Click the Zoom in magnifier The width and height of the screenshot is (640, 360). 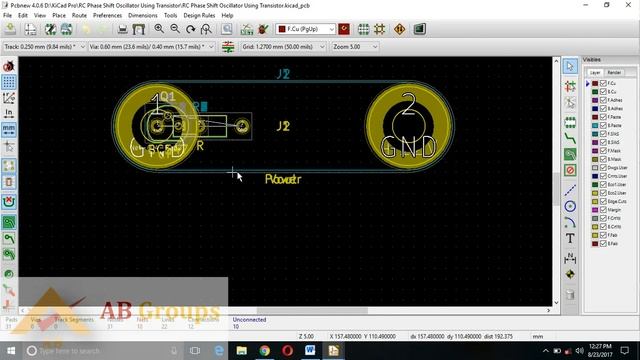(159, 29)
